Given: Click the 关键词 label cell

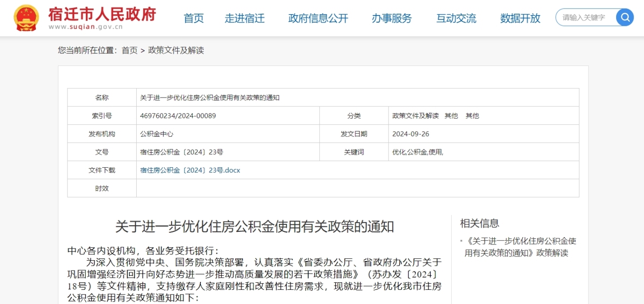Looking at the screenshot, I should pos(354,152).
